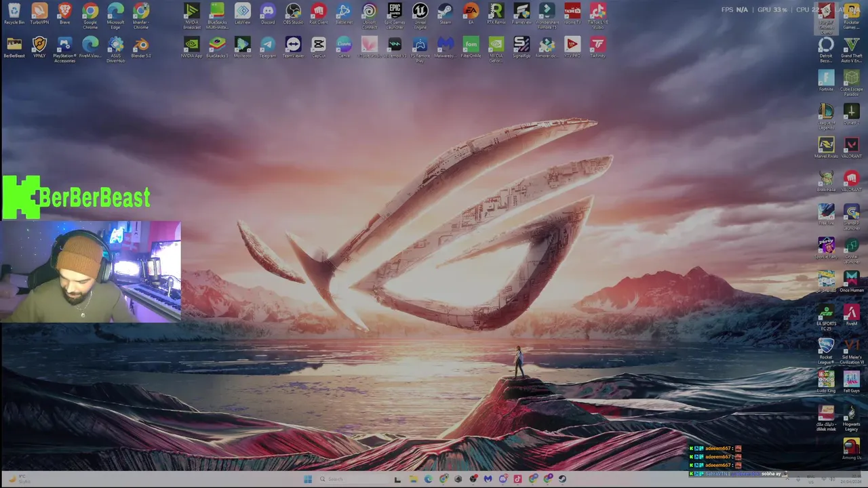Open the EA app shortcut
The width and height of the screenshot is (868, 488).
click(471, 14)
